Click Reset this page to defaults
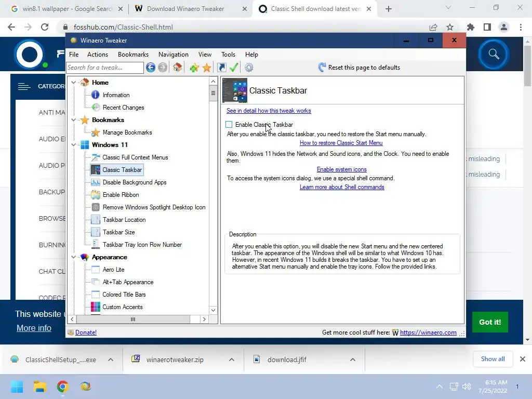This screenshot has height=399, width=532. pos(360,68)
